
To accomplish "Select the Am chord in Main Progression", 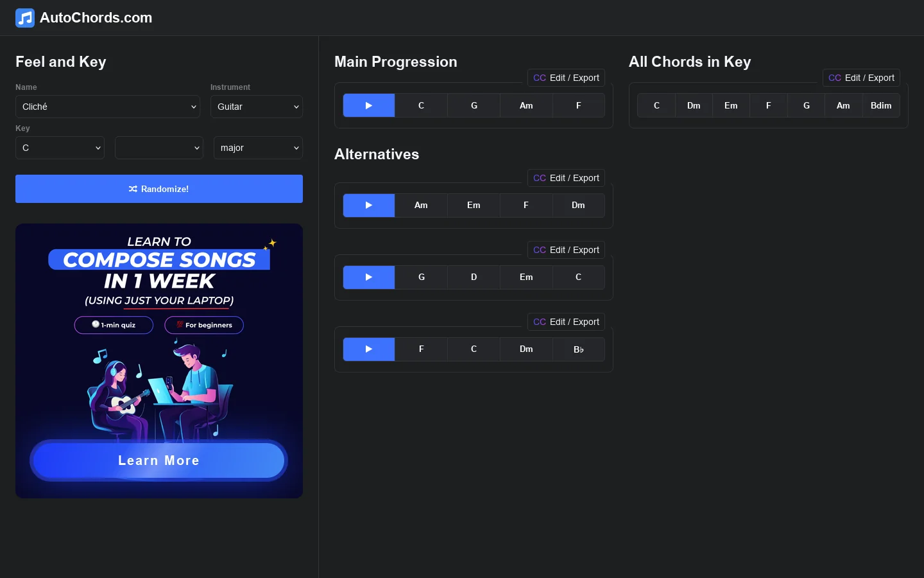I will (526, 105).
